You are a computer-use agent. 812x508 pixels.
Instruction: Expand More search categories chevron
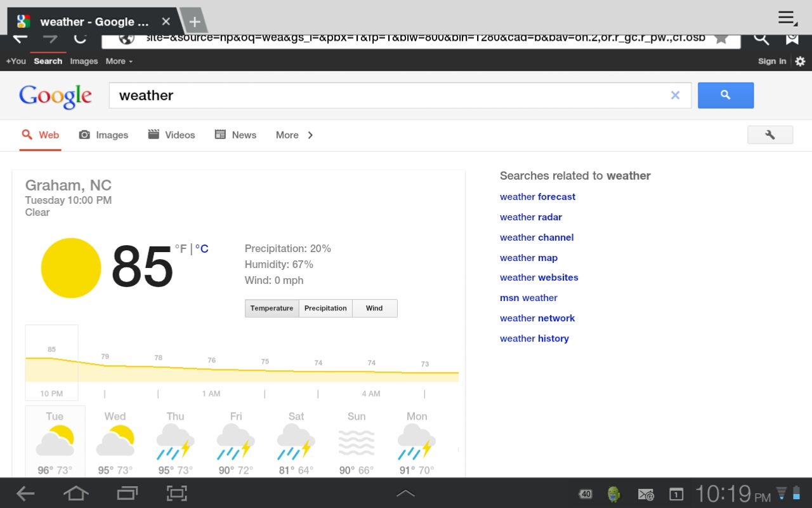310,135
